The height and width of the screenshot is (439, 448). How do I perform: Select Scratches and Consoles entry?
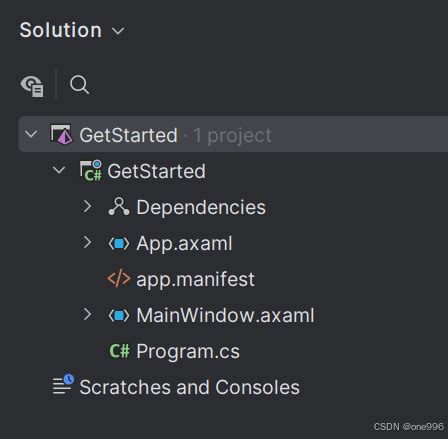(x=189, y=387)
